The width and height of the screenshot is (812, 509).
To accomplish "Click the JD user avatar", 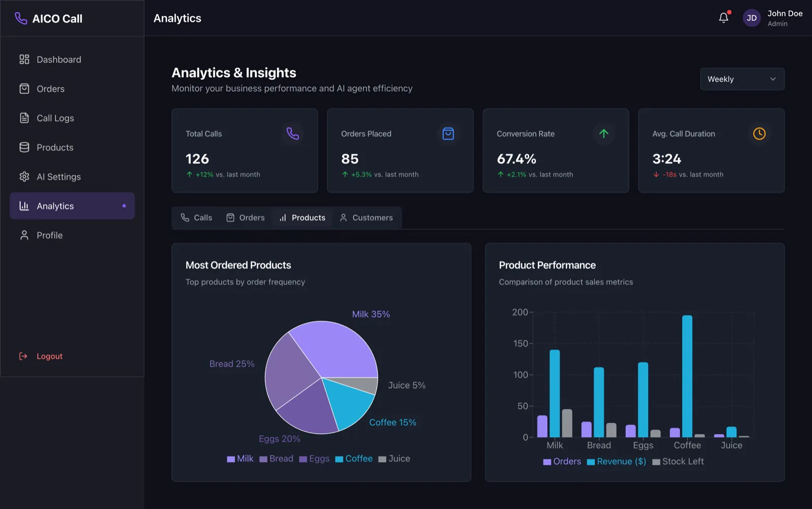I will (752, 18).
